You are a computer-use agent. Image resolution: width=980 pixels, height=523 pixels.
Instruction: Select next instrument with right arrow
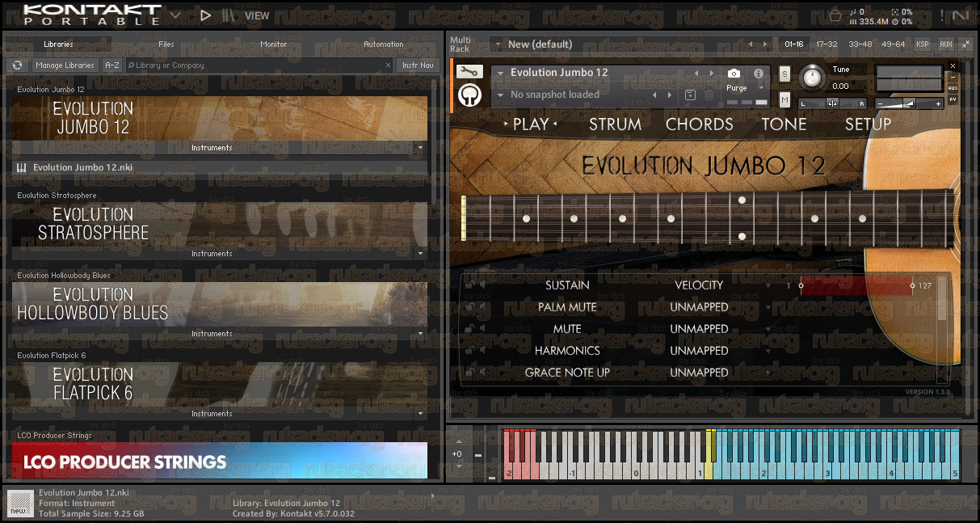pyautogui.click(x=711, y=73)
